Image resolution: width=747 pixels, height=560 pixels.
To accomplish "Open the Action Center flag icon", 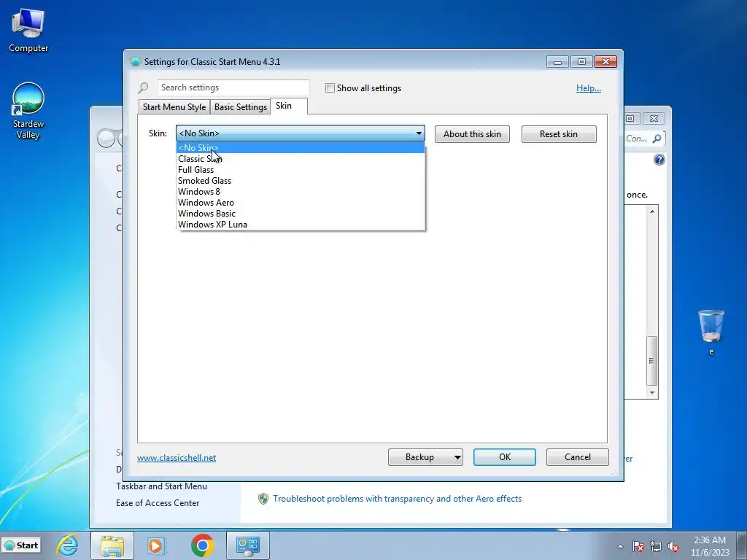I will [x=638, y=546].
